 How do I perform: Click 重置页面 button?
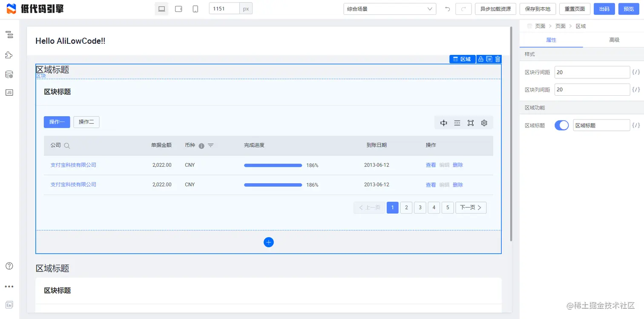[x=575, y=9]
